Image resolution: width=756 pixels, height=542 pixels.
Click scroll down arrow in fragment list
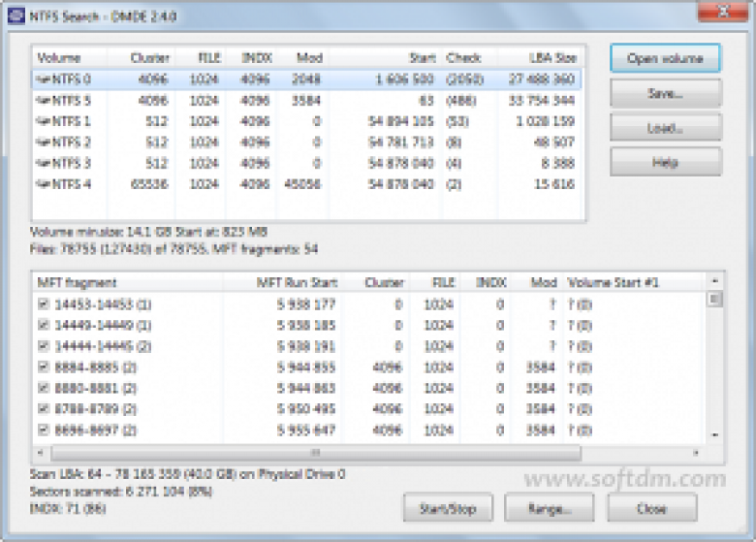(714, 435)
